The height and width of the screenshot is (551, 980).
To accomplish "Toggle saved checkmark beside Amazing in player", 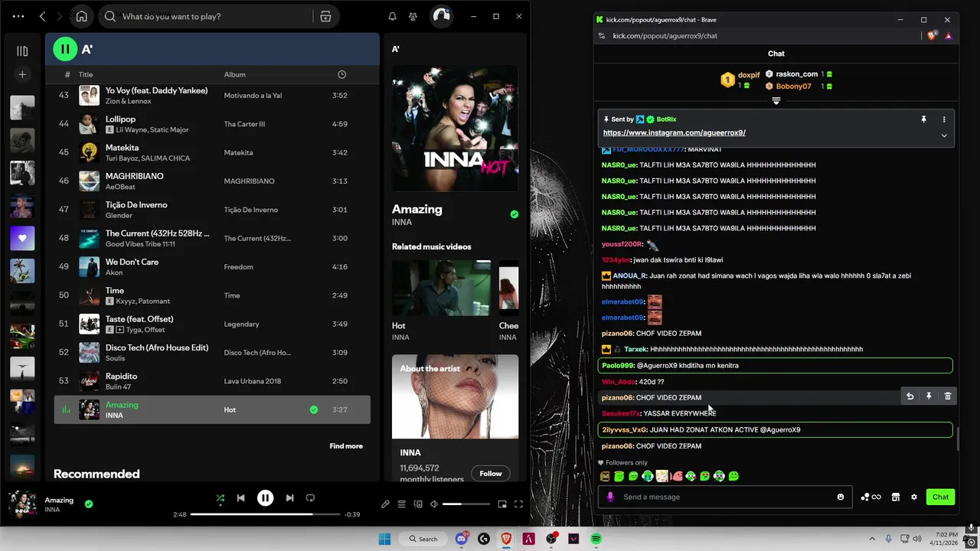I will 89,504.
